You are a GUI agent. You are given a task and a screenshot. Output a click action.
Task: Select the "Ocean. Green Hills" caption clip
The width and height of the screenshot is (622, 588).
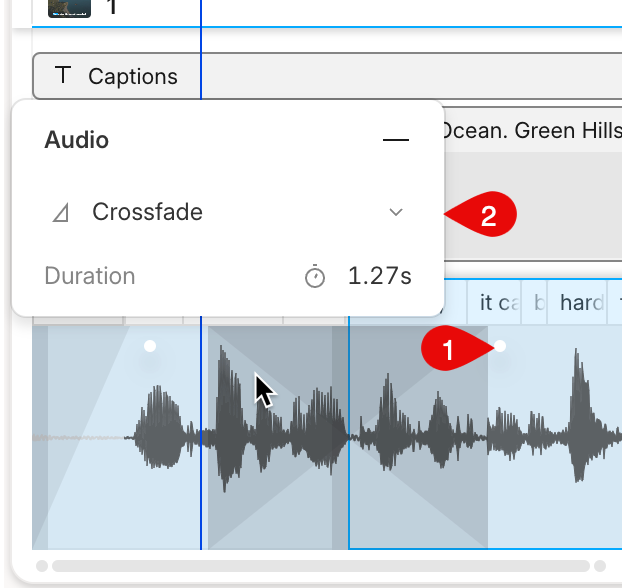(x=530, y=131)
